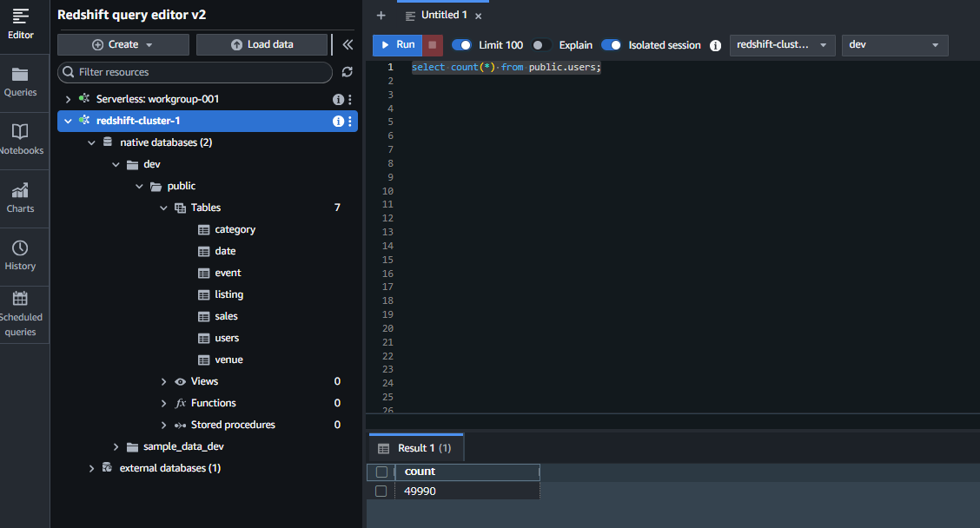
Task: Expand Serverless: workgroup-001 node
Action: [x=68, y=99]
